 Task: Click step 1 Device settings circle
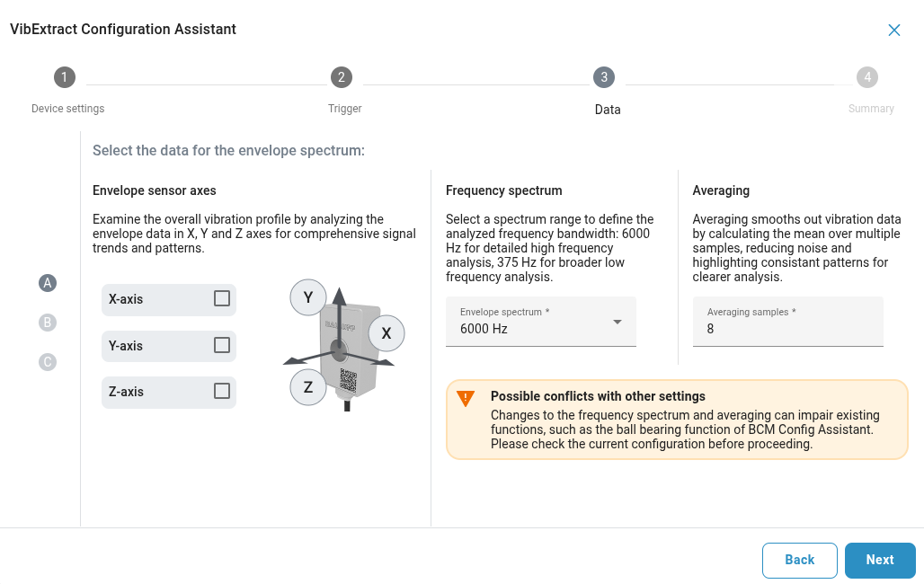(x=65, y=77)
